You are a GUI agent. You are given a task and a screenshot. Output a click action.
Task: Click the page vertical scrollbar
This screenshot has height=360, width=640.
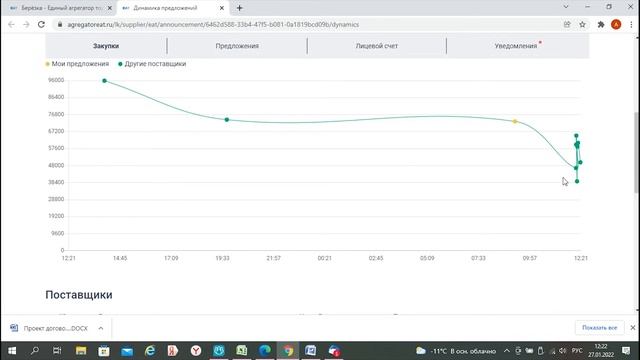pyautogui.click(x=637, y=152)
